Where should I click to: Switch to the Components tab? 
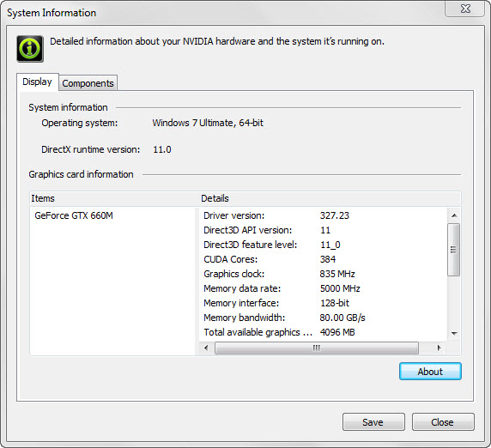(88, 83)
